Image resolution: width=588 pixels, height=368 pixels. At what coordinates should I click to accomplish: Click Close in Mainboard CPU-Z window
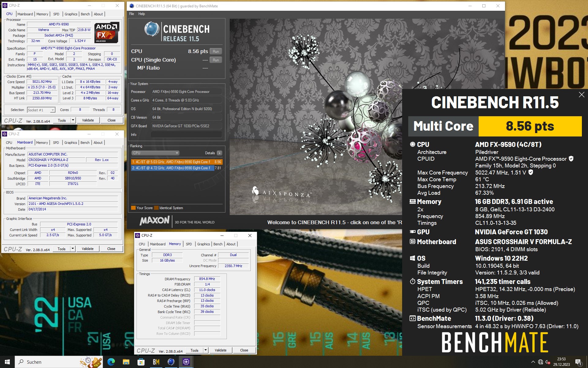tap(111, 249)
